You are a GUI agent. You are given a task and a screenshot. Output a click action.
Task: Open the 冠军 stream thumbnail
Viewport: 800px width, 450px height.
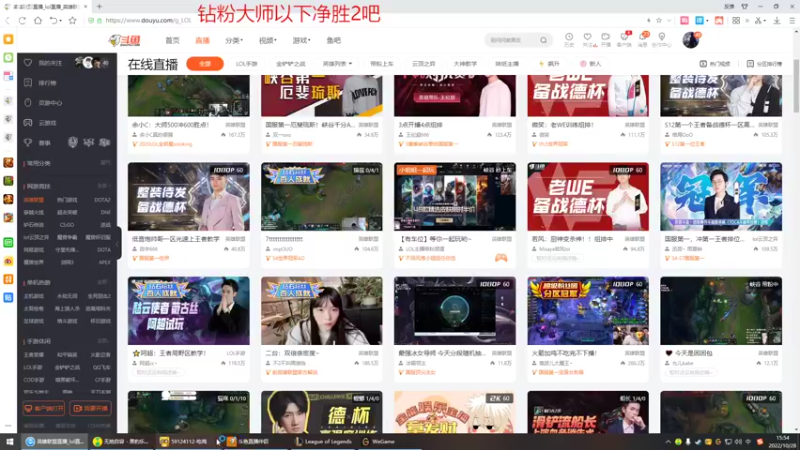click(x=721, y=196)
